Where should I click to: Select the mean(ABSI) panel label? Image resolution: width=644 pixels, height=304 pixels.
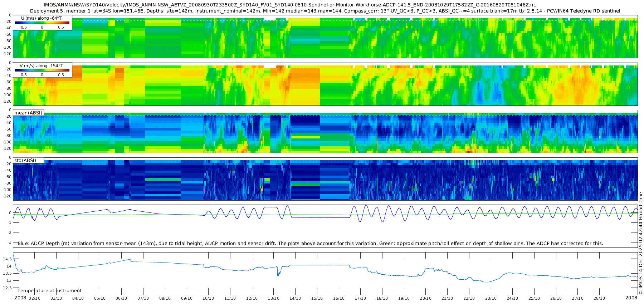tap(28, 113)
